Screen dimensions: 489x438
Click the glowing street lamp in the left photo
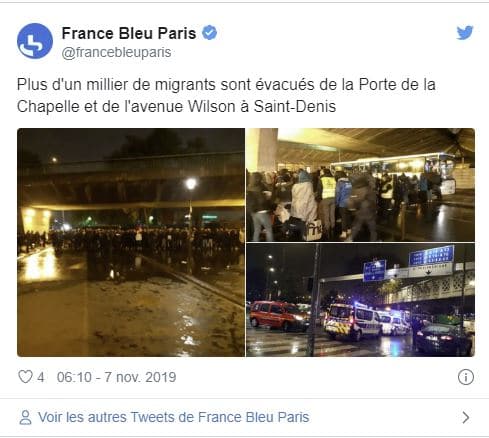191,184
